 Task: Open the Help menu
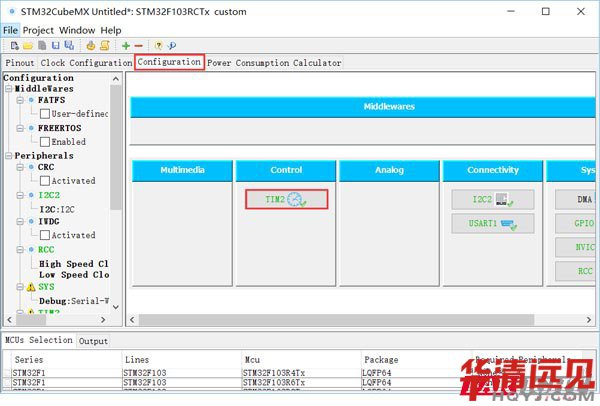(111, 30)
